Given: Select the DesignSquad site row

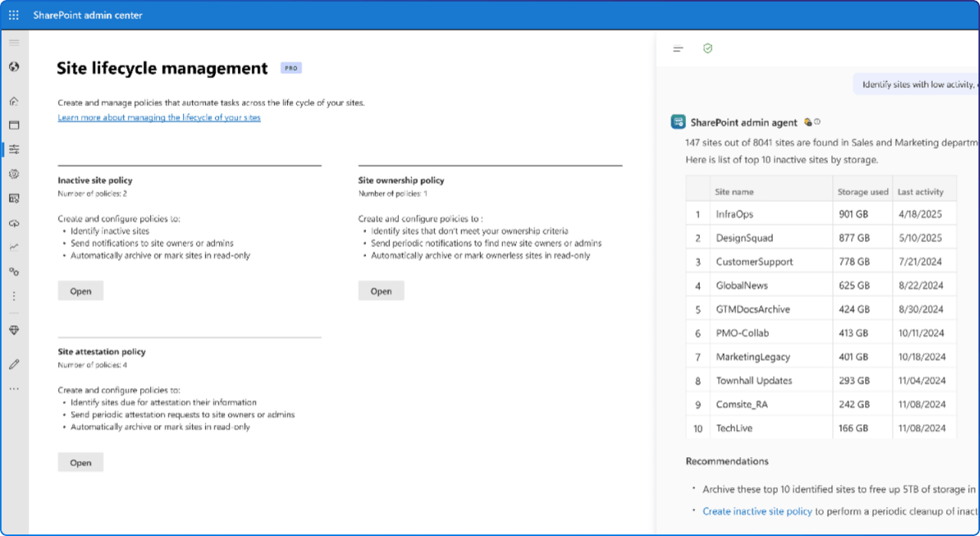Looking at the screenshot, I should pos(822,238).
